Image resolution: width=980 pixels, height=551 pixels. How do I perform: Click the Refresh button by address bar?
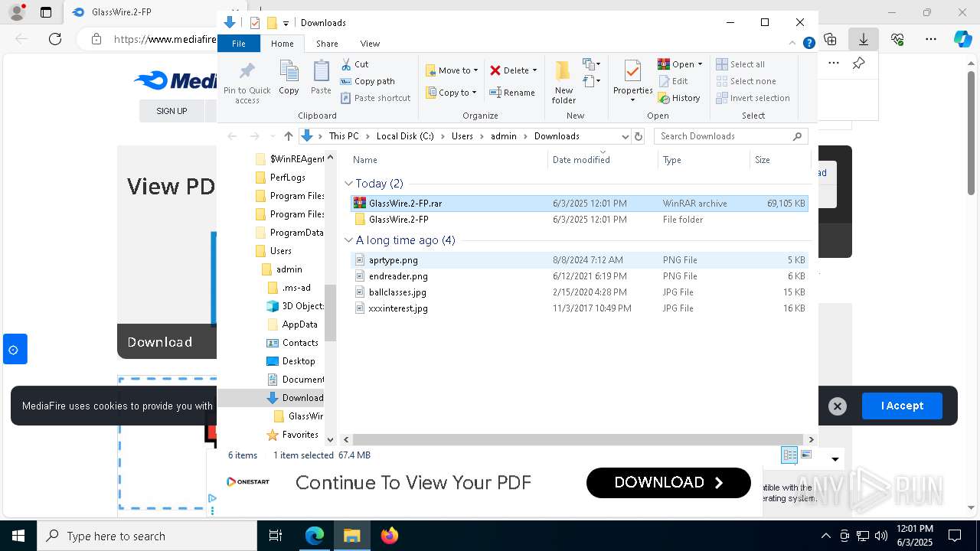click(x=639, y=136)
